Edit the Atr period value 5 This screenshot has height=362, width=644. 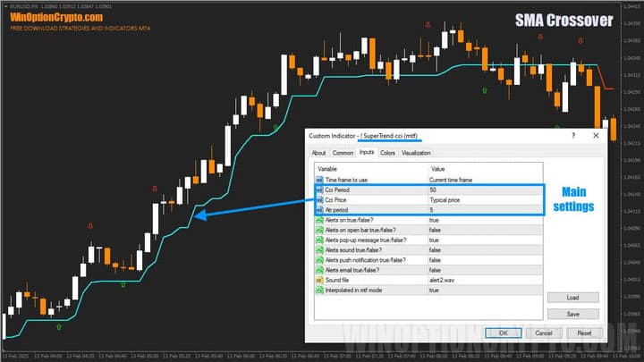tap(431, 210)
